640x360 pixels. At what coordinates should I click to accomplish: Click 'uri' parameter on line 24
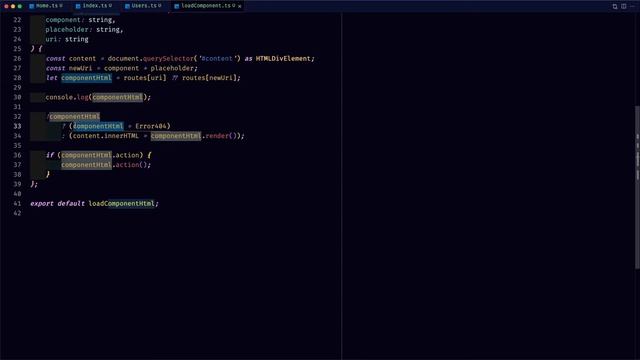(51, 39)
